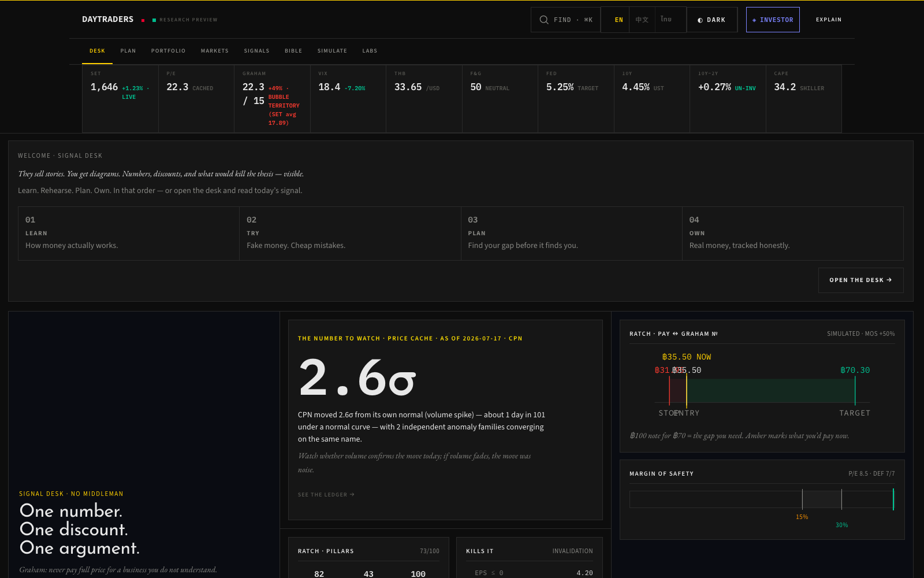Open the Find search field
This screenshot has height=578, width=924.
pos(565,20)
